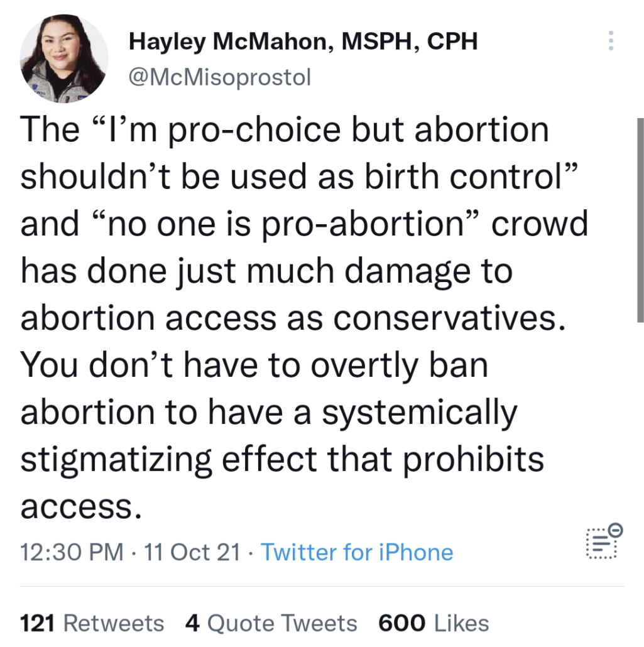Viewport: 644px width, 647px height.
Task: Click the tweet's first line starting "The"
Action: [x=285, y=130]
